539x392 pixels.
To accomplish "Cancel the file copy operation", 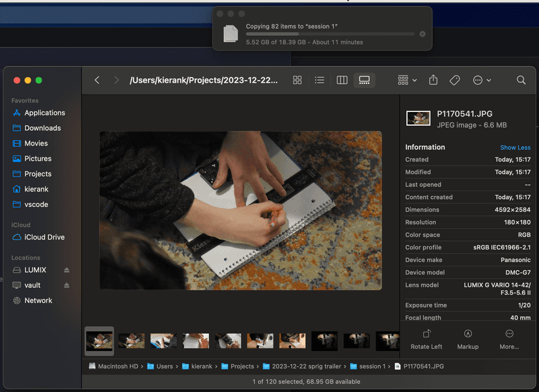I will coord(422,34).
